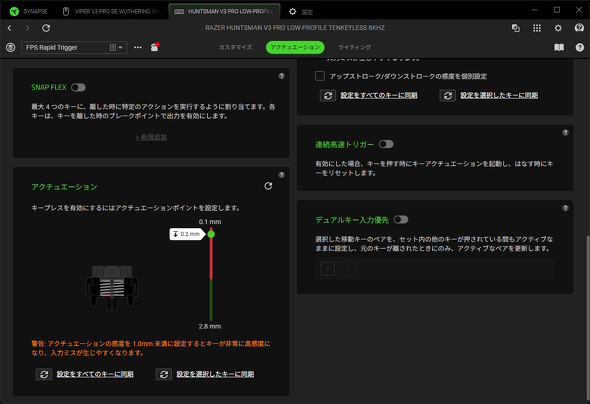Image resolution: width=590 pixels, height=404 pixels.
Task: Open the help question mark in toolbar
Action: click(x=580, y=47)
